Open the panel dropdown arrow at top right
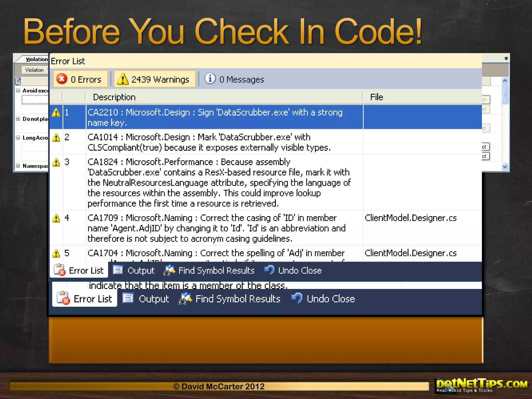 click(506, 59)
